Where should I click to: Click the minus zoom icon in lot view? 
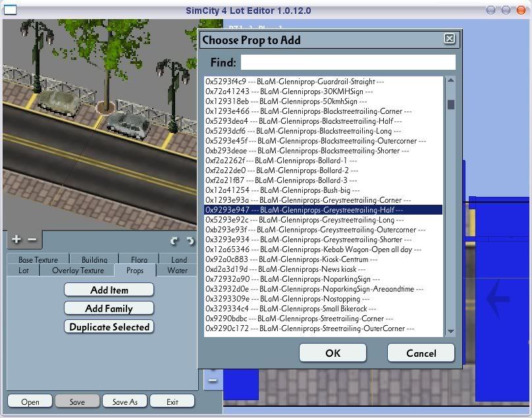pos(213,380)
